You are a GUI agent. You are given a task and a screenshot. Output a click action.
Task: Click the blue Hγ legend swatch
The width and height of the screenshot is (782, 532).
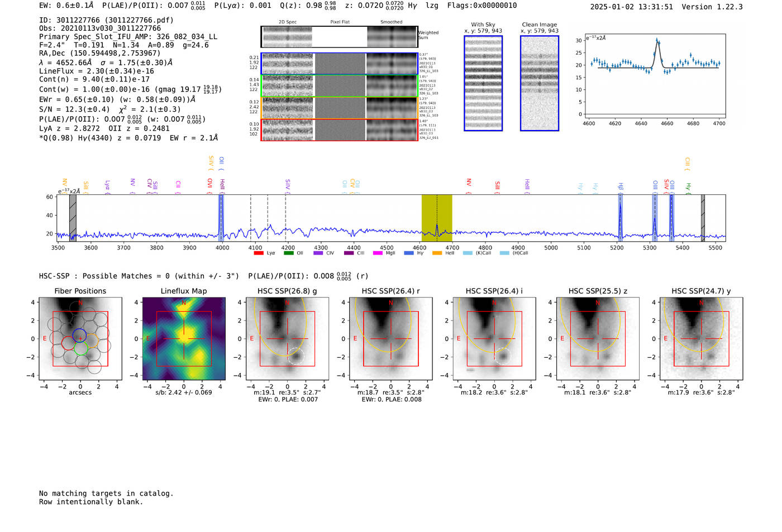(409, 253)
